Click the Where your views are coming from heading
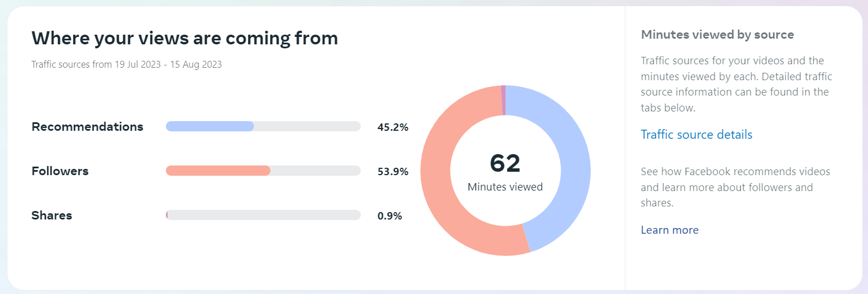 click(x=185, y=38)
